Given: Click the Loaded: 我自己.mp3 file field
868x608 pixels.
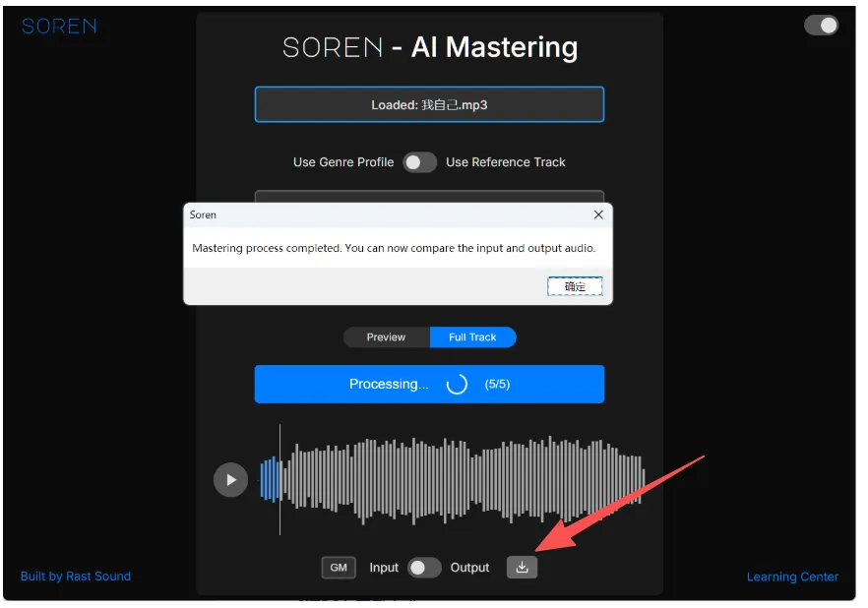Looking at the screenshot, I should [x=429, y=104].
